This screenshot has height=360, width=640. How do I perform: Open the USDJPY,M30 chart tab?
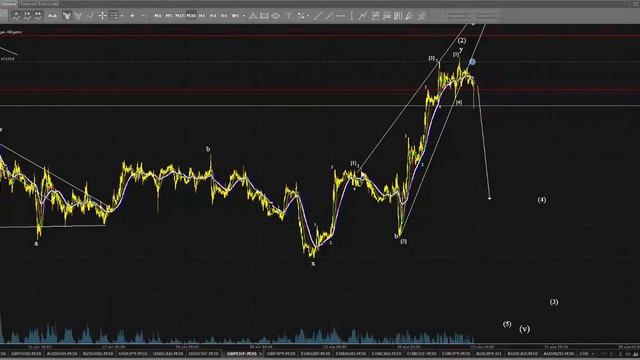click(133, 353)
